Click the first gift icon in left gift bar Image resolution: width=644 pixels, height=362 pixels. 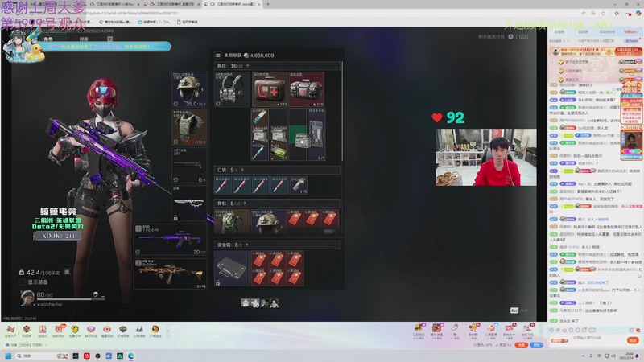(10, 331)
